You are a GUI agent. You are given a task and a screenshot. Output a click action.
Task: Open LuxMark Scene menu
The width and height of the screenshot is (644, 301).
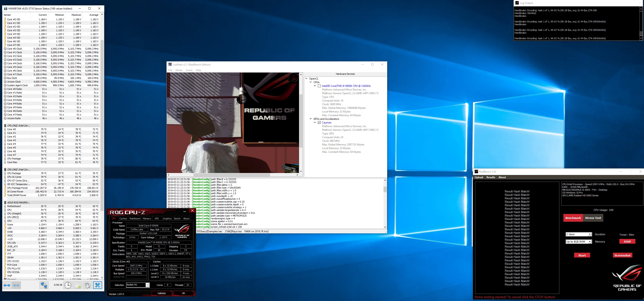pyautogui.click(x=189, y=70)
